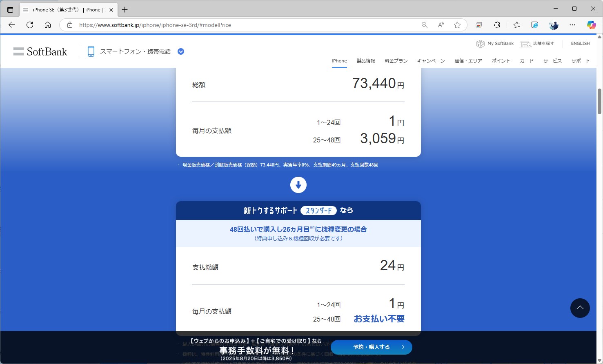Open ポイント menu
The image size is (603, 364).
pos(501,61)
